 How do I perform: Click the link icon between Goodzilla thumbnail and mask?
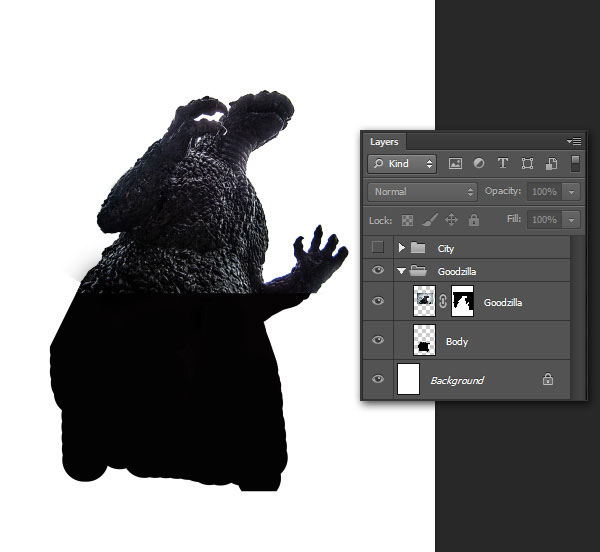[443, 301]
